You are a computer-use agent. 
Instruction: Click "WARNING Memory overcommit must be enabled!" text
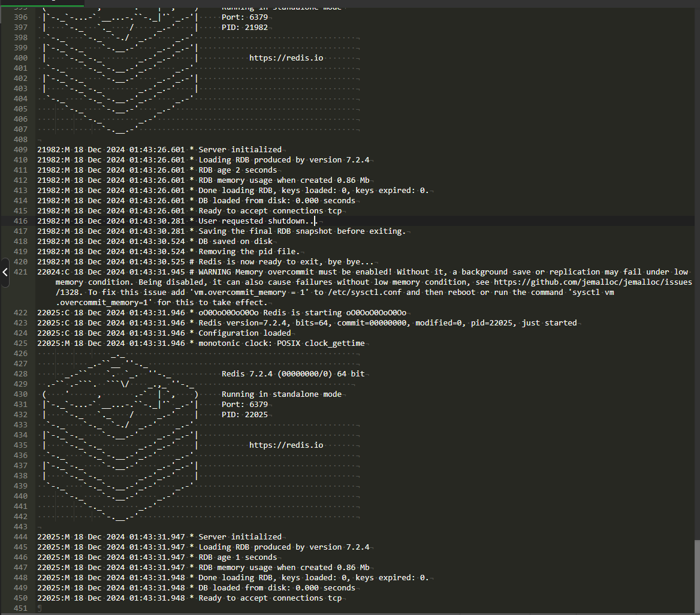coord(295,272)
